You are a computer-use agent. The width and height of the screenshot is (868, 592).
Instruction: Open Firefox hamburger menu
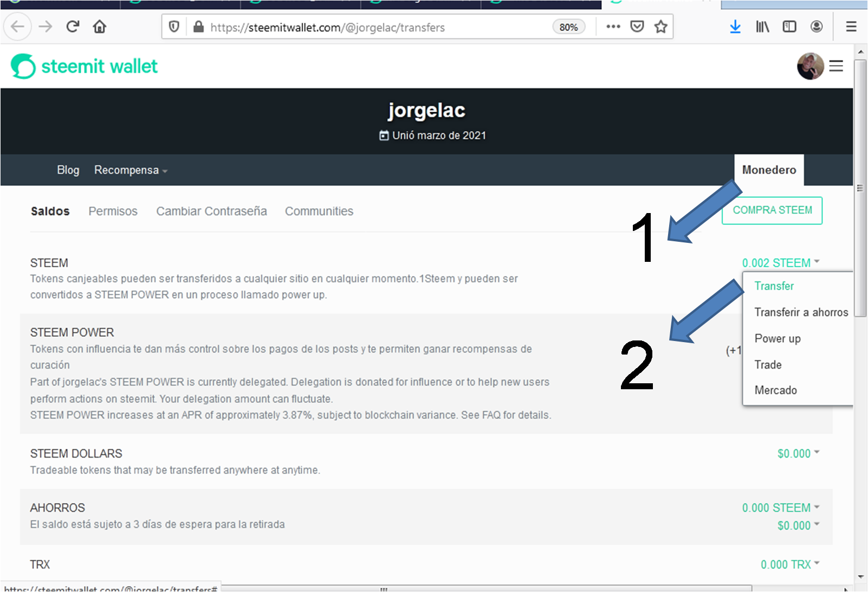point(851,27)
